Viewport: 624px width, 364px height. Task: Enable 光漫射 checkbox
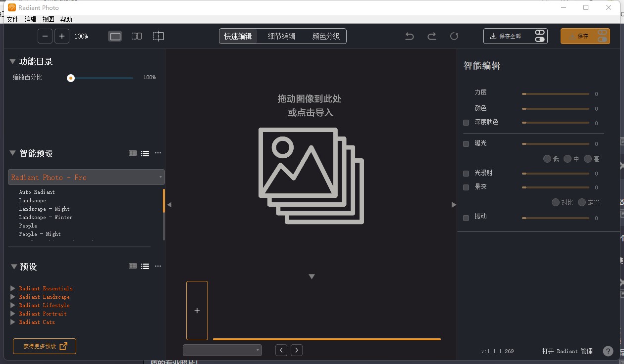coord(466,174)
